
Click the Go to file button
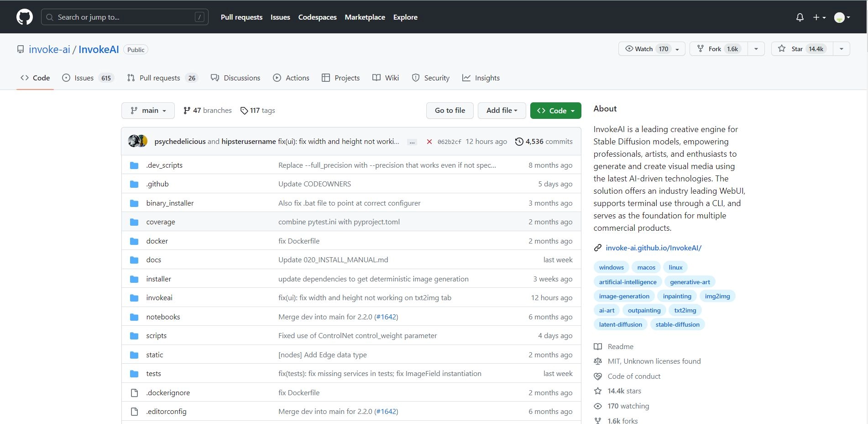tap(450, 111)
